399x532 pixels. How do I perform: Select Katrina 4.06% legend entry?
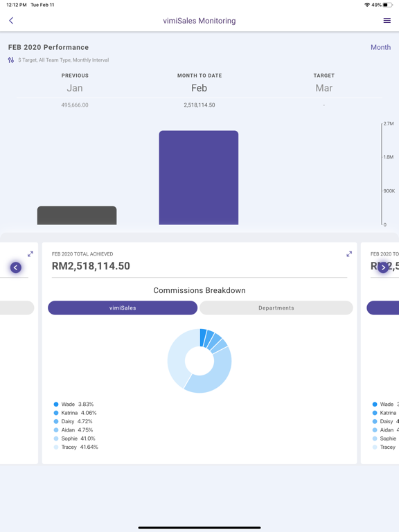tap(75, 413)
